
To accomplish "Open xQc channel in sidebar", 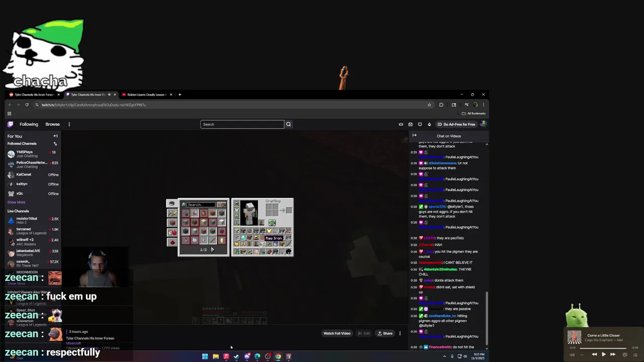I will (33, 194).
